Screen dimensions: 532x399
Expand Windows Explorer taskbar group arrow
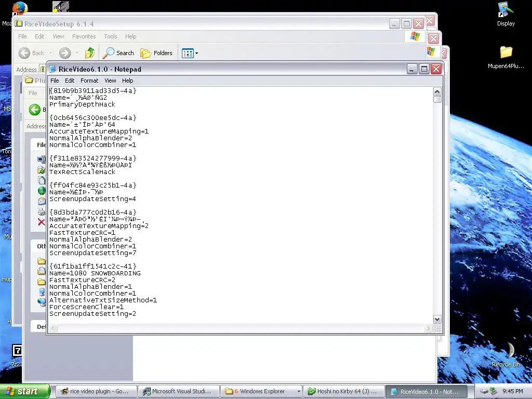tap(299, 391)
